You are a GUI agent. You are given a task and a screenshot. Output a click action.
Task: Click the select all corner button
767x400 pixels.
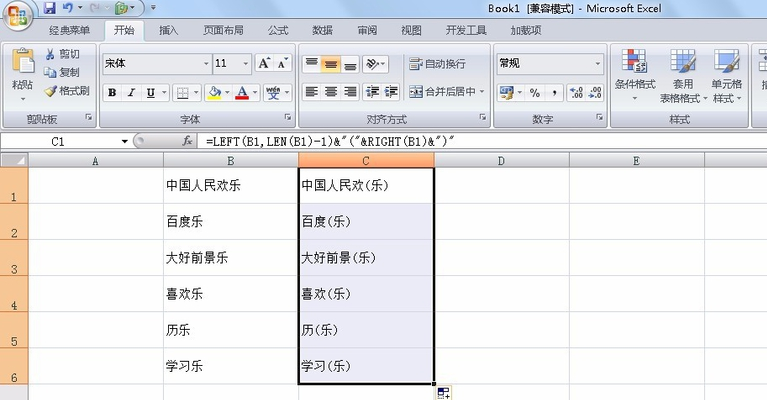coord(14,160)
